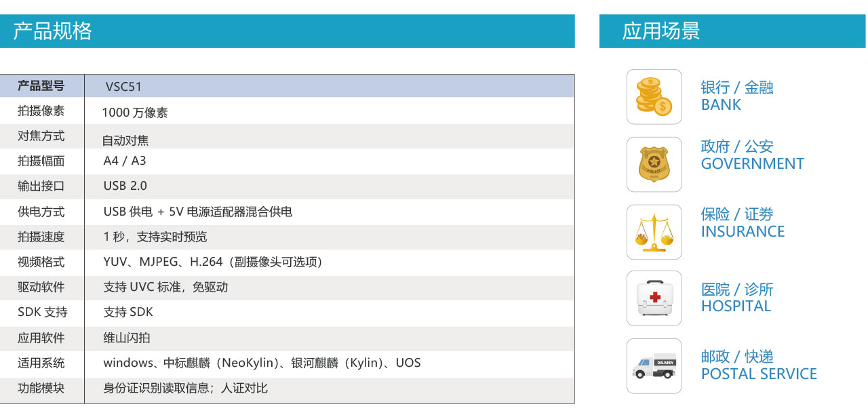Select the 适用系统 row label
Screen dimensions: 868x417
(41, 363)
